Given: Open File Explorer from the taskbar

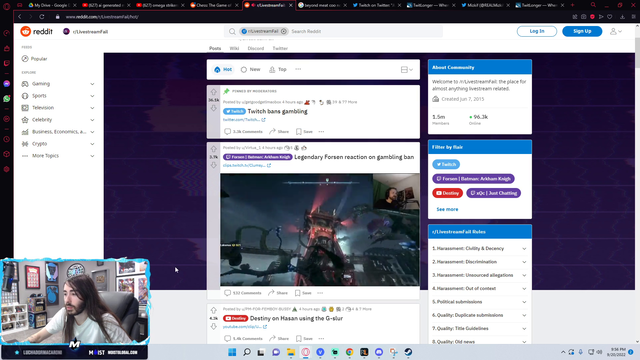Looking at the screenshot, I should (291, 352).
